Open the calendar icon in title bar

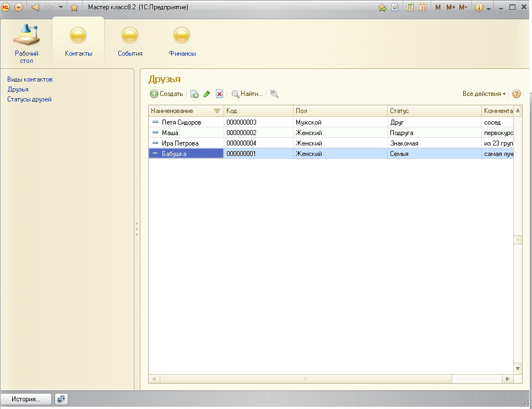coord(422,8)
